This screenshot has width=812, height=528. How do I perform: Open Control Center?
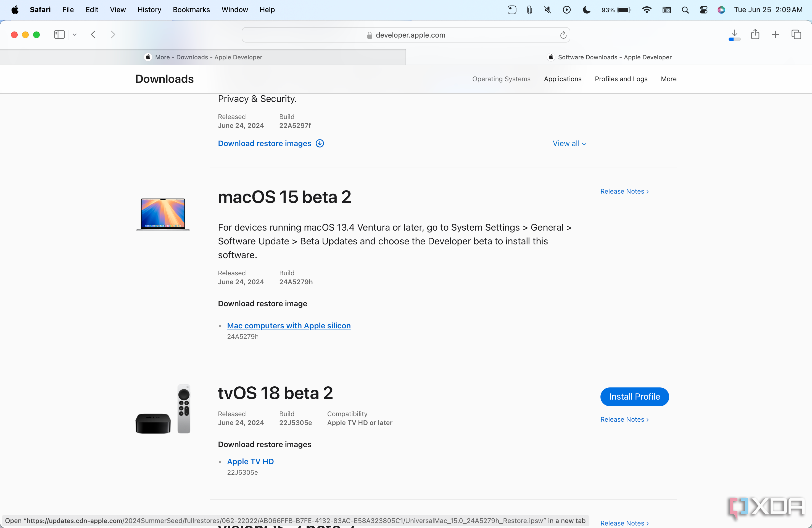(703, 10)
